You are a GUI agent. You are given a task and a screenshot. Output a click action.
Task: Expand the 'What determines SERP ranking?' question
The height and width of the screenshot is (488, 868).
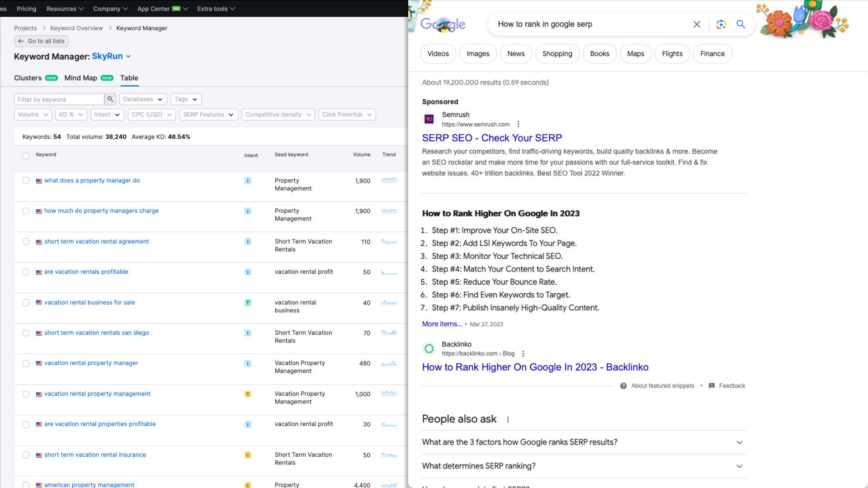[740, 466]
